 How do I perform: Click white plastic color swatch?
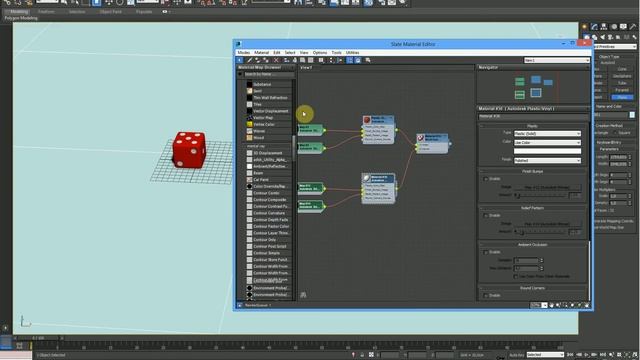click(547, 151)
